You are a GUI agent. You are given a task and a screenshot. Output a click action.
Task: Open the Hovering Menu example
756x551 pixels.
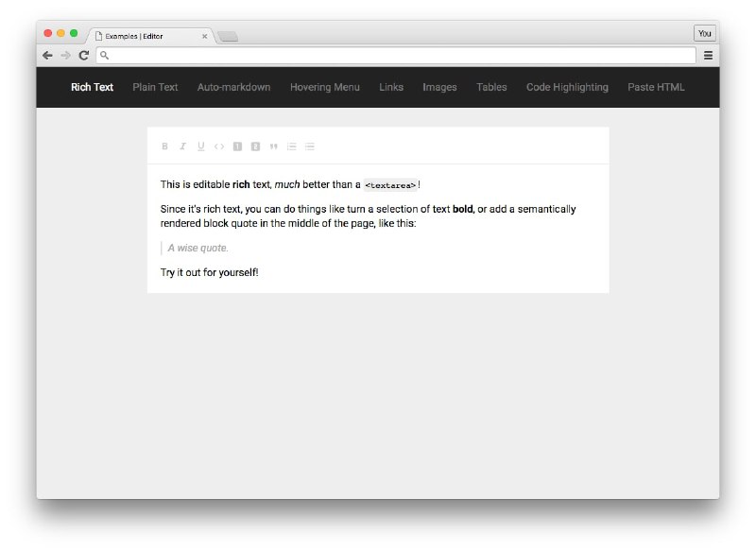pyautogui.click(x=324, y=87)
